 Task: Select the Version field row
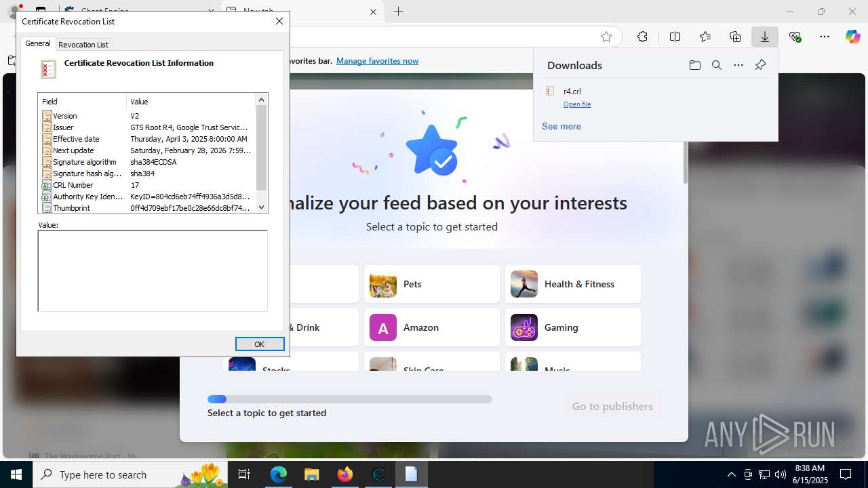coord(147,116)
